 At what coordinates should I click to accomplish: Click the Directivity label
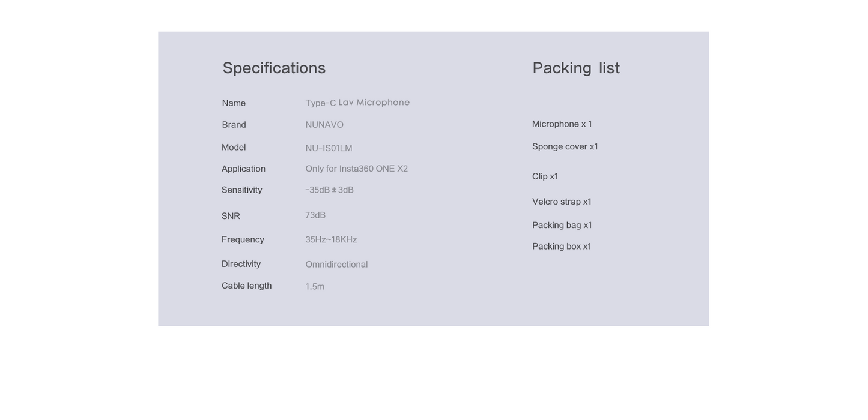241,264
